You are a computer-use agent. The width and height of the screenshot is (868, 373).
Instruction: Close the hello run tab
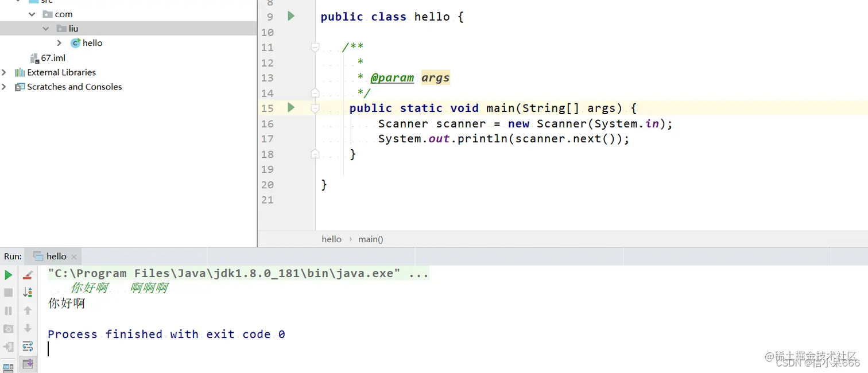pos(74,257)
